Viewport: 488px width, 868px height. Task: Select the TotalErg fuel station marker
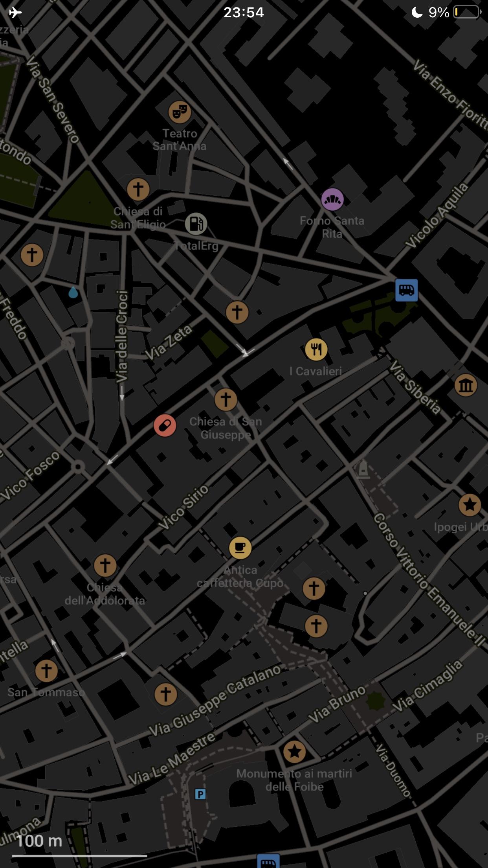[x=196, y=224]
